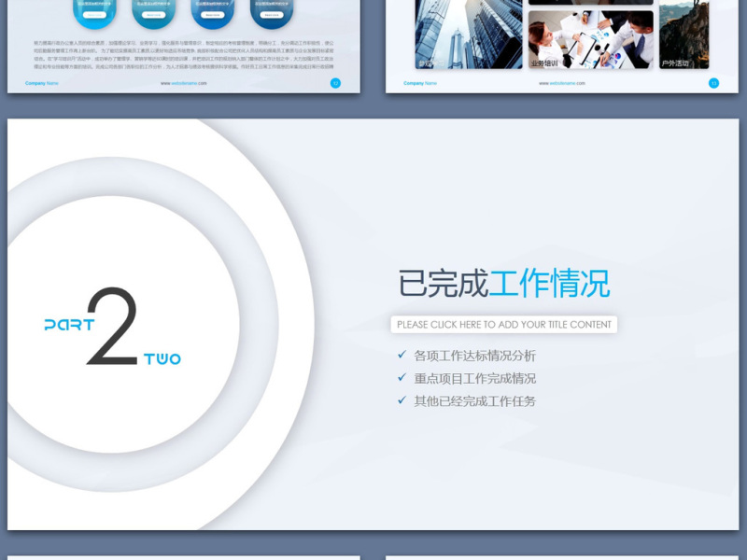
Task: Click the blue page number circle on top-left slide
Action: pyautogui.click(x=335, y=83)
